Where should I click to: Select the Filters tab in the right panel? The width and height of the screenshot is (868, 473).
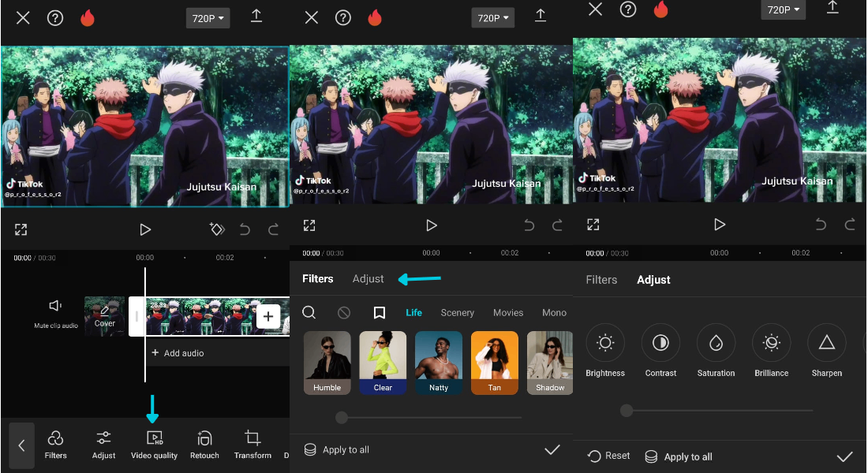pyautogui.click(x=601, y=280)
